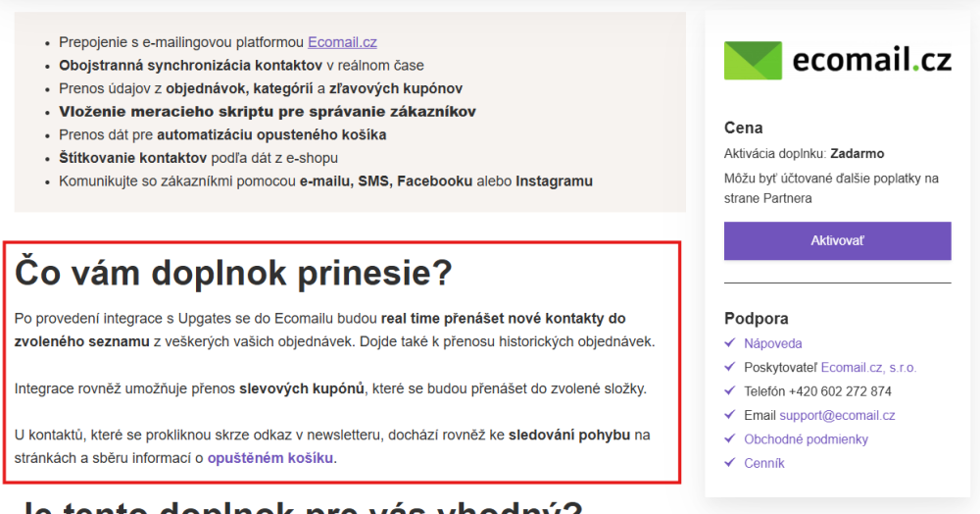Click the Podpora section heading
The image size is (980, 514).
coord(756,318)
